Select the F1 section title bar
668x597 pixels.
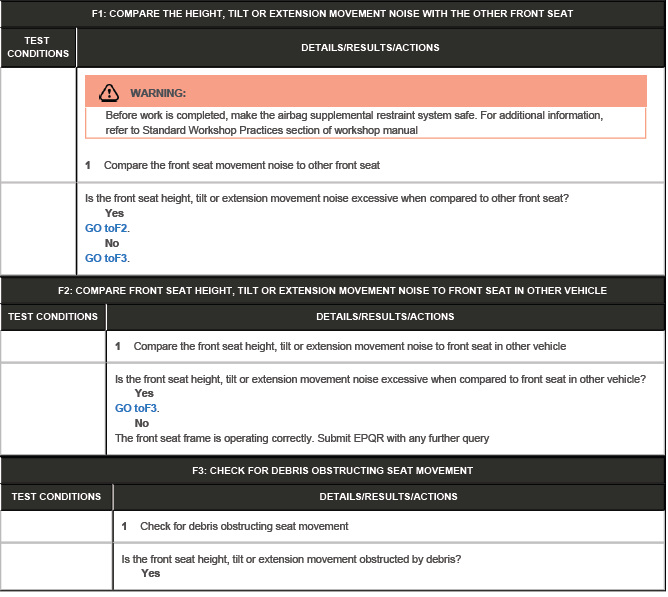(x=333, y=13)
